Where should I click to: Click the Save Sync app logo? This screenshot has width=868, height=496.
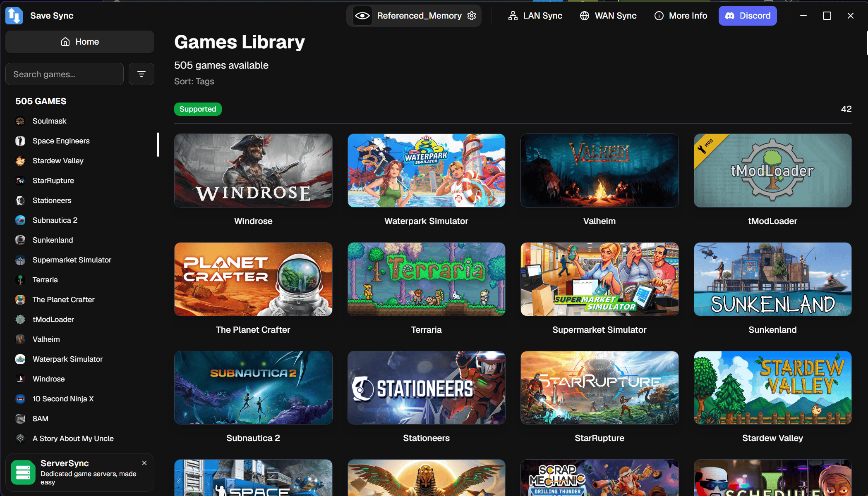click(x=14, y=16)
